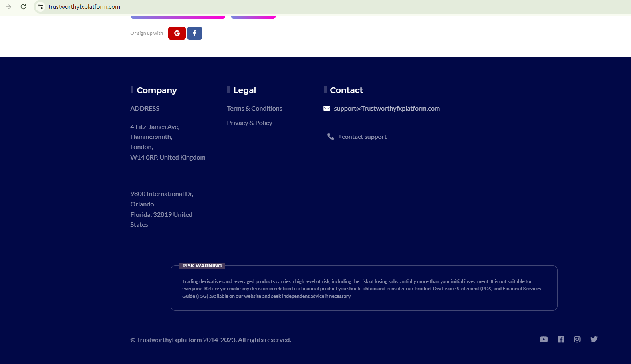631x364 pixels.
Task: Visit the Instagram footer icon
Action: [577, 339]
